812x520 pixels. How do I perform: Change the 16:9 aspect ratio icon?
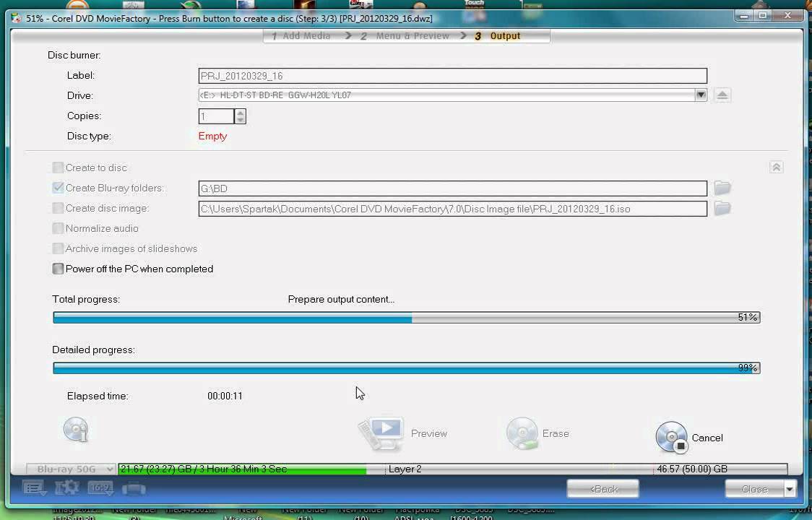tap(100, 488)
